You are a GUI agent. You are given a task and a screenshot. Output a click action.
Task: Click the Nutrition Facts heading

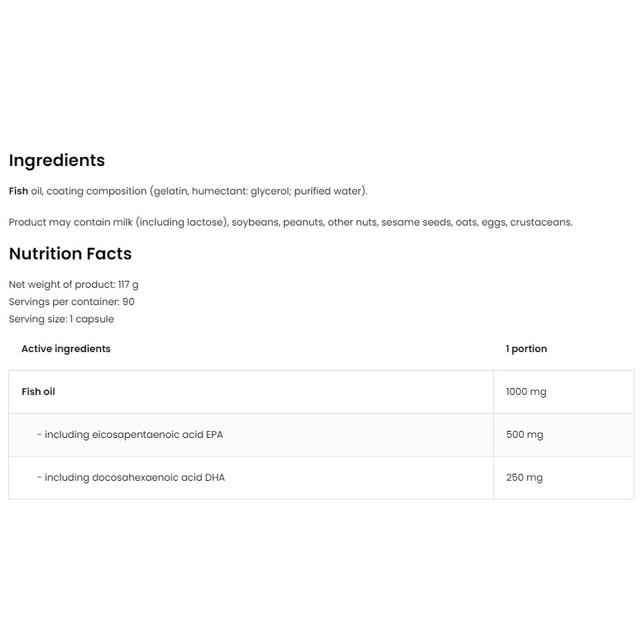[71, 253]
